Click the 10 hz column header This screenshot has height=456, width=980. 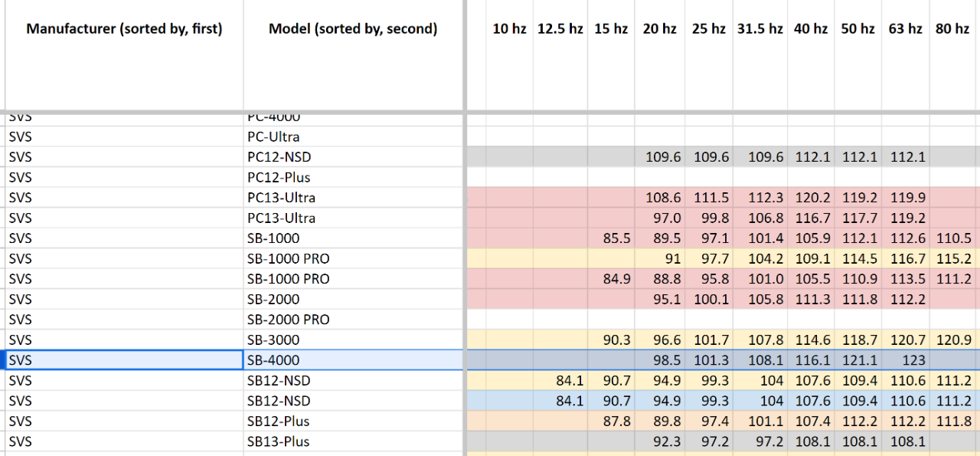(x=509, y=56)
